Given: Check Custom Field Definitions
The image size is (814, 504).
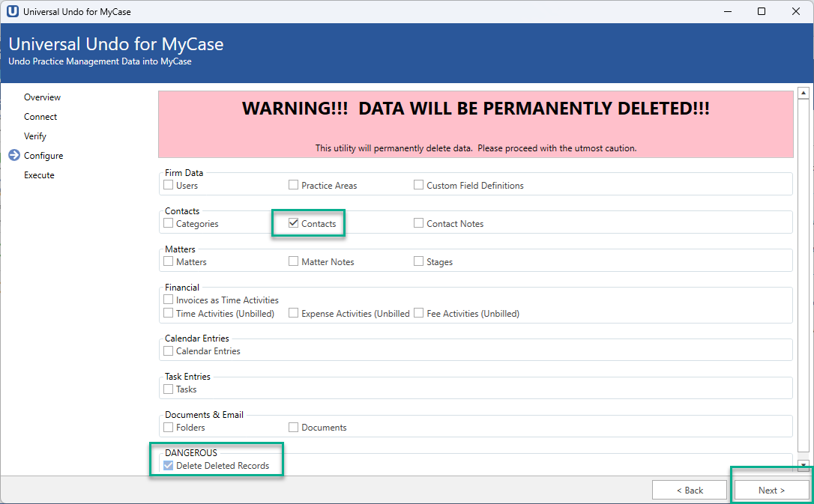Looking at the screenshot, I should click(x=418, y=184).
